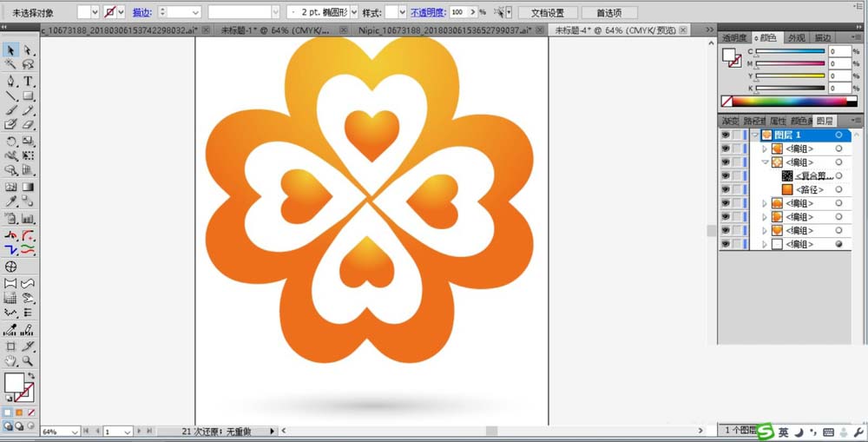Click the 首选项 button

(x=608, y=12)
